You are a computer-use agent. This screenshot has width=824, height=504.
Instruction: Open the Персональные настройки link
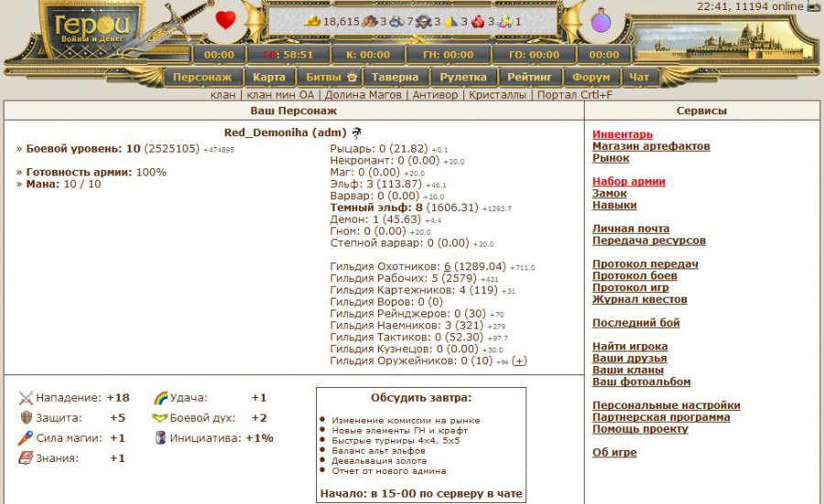667,405
